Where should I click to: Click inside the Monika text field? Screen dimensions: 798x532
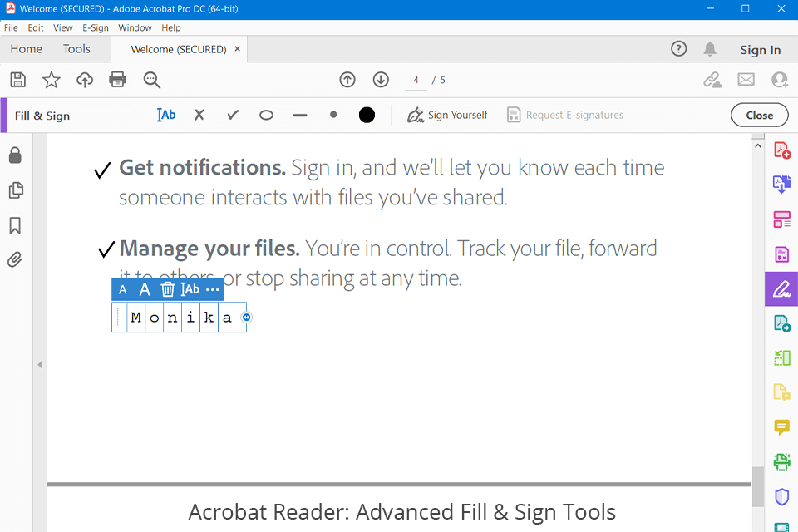(x=180, y=318)
